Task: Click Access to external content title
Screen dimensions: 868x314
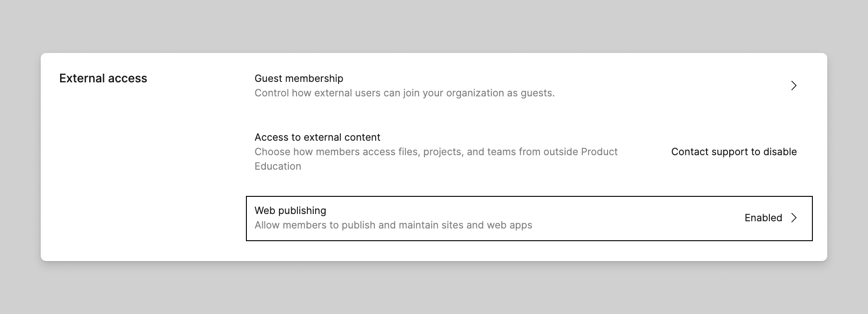Action: pyautogui.click(x=317, y=137)
